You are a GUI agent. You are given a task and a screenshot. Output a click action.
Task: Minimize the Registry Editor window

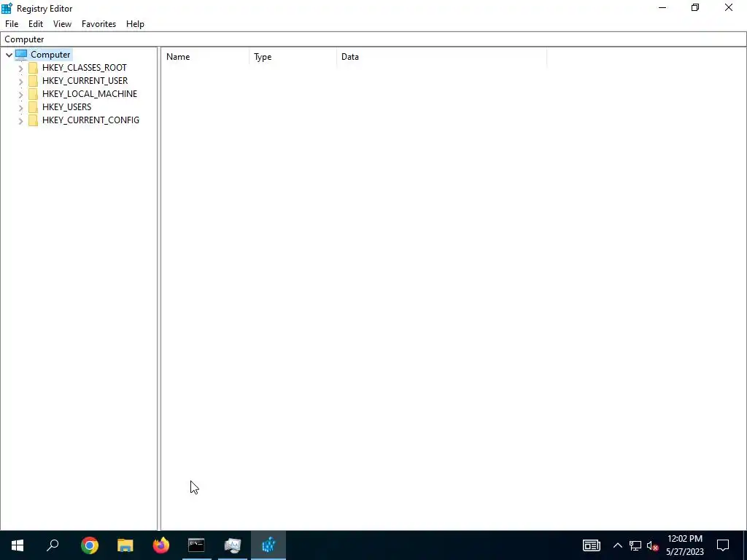(x=662, y=7)
